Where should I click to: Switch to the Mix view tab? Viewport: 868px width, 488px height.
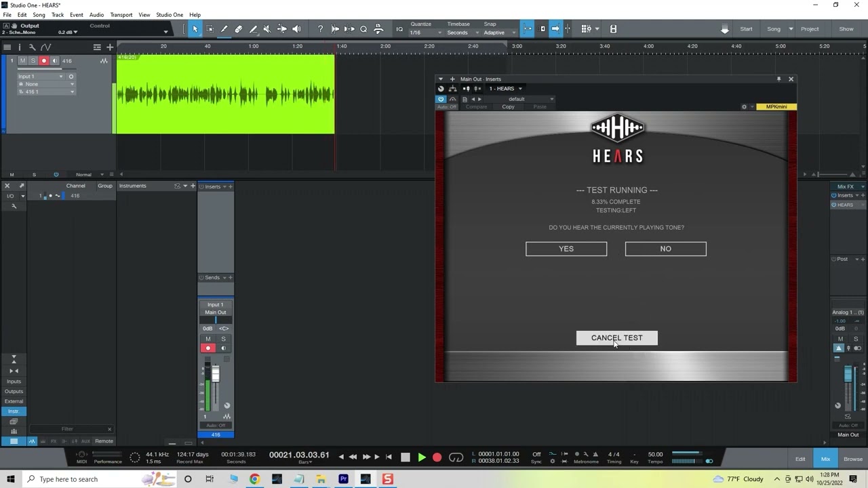pyautogui.click(x=825, y=459)
